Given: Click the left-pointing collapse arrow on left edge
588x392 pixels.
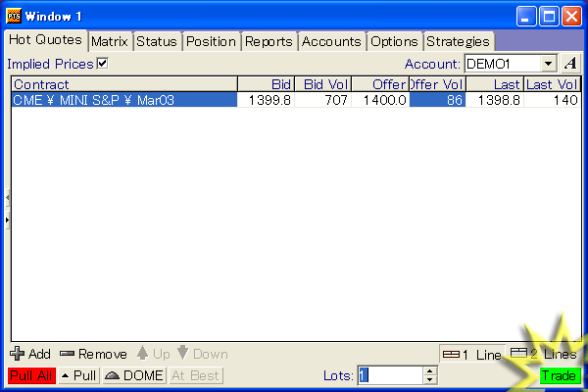Looking at the screenshot, I should pyautogui.click(x=8, y=197).
